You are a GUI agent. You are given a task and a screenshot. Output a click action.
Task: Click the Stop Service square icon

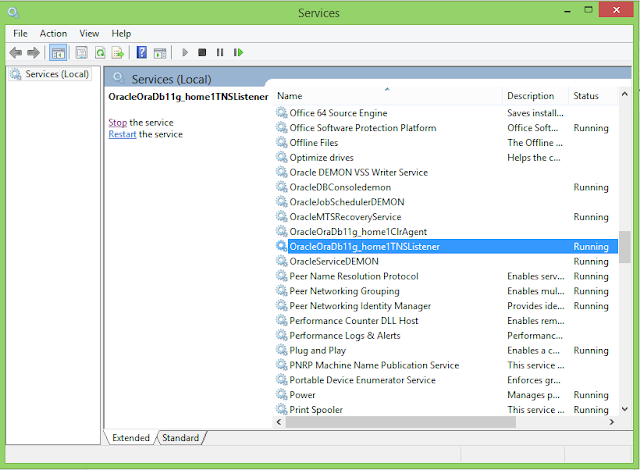(202, 53)
